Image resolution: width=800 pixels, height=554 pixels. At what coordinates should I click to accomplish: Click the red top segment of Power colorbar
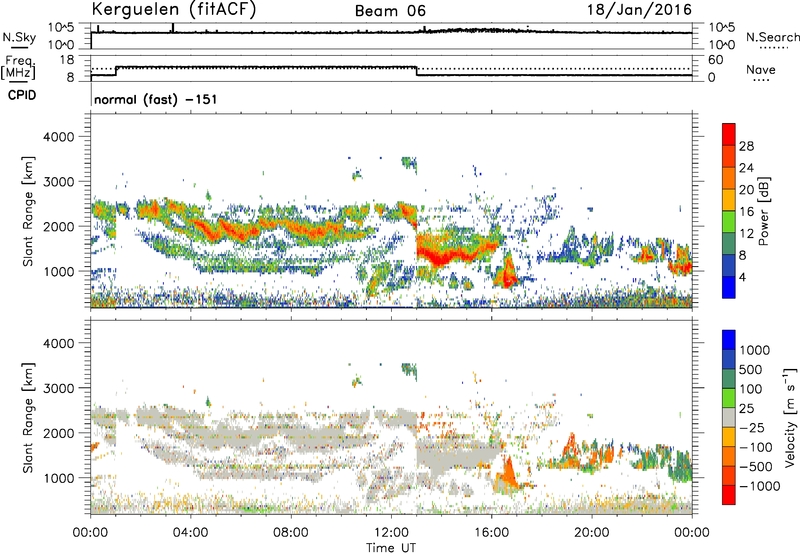[729, 134]
